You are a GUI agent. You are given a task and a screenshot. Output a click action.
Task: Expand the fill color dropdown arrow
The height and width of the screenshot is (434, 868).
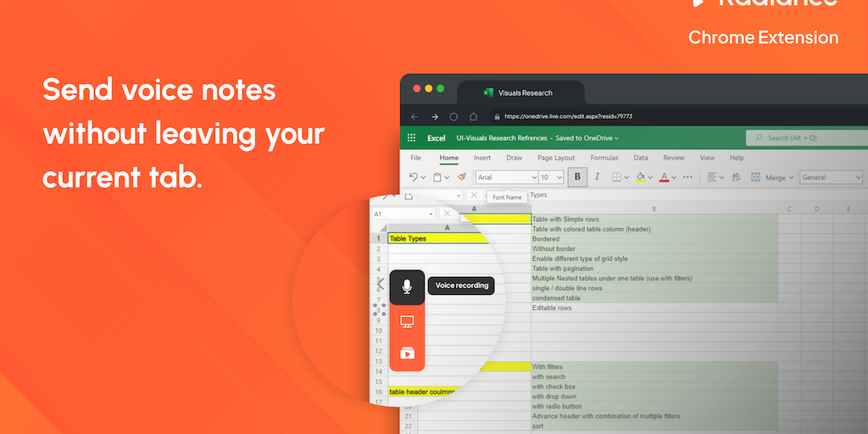coord(650,178)
